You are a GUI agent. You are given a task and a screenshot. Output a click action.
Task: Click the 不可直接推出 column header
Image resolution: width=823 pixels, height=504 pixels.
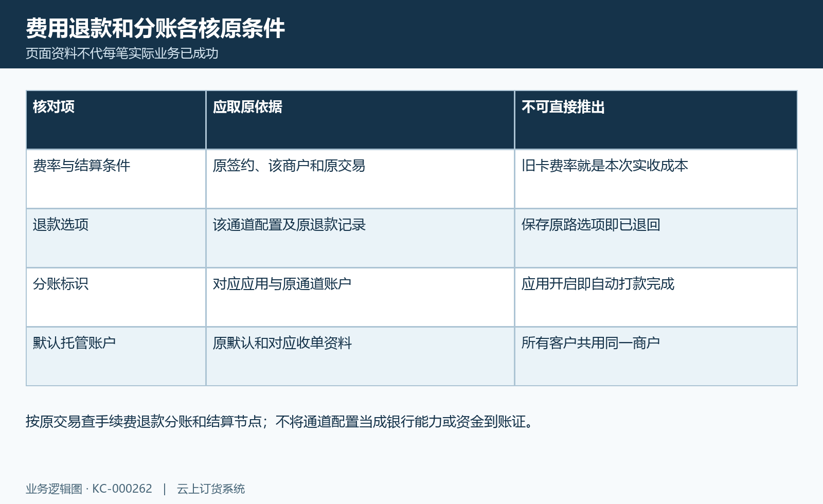click(x=656, y=120)
